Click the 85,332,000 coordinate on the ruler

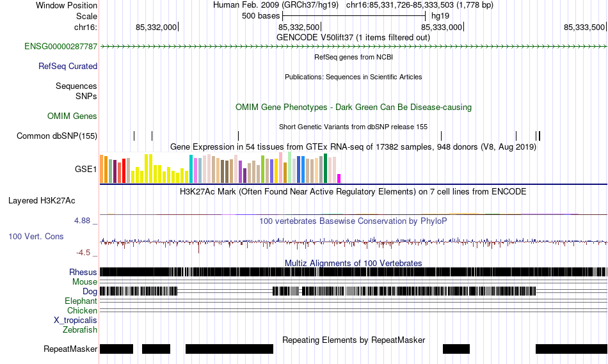click(x=156, y=27)
